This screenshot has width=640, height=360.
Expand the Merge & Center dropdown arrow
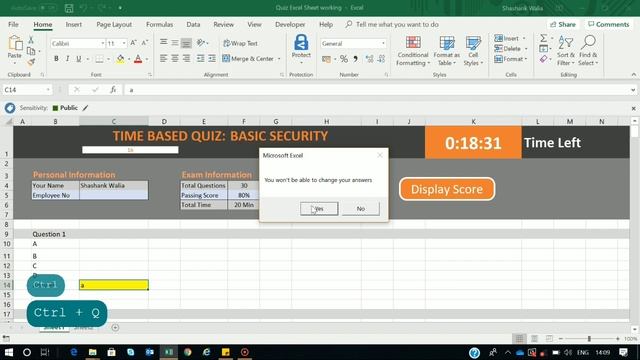[x=279, y=59]
